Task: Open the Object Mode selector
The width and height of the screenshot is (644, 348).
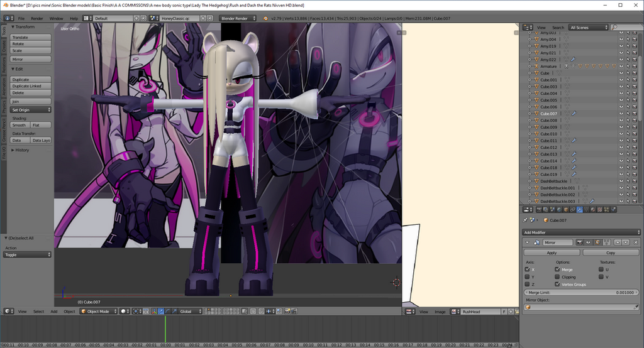Action: [99, 312]
